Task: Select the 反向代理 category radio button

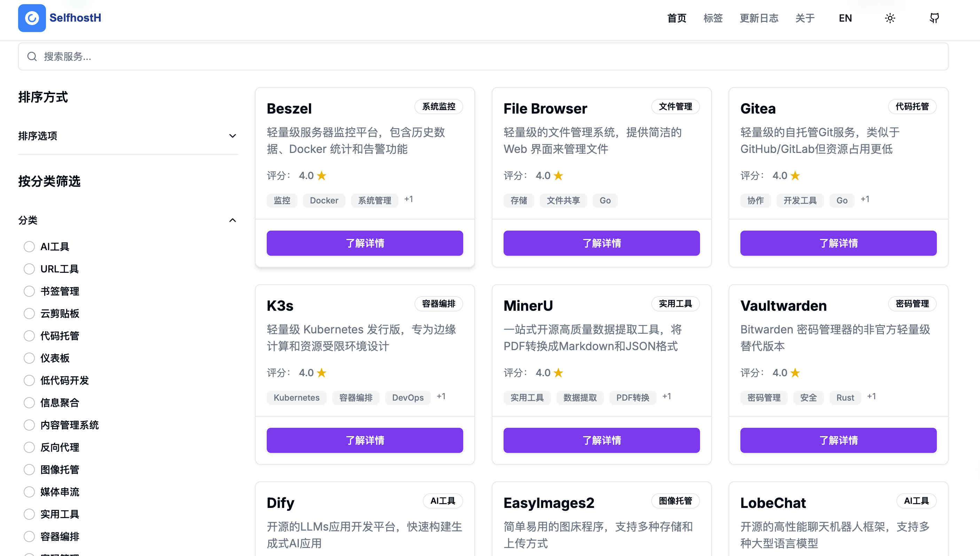Action: point(29,447)
